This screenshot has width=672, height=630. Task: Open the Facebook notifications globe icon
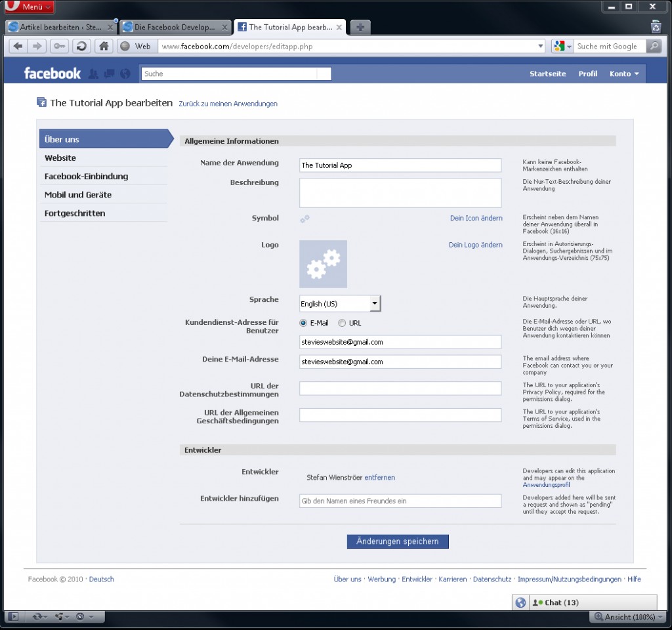point(125,73)
